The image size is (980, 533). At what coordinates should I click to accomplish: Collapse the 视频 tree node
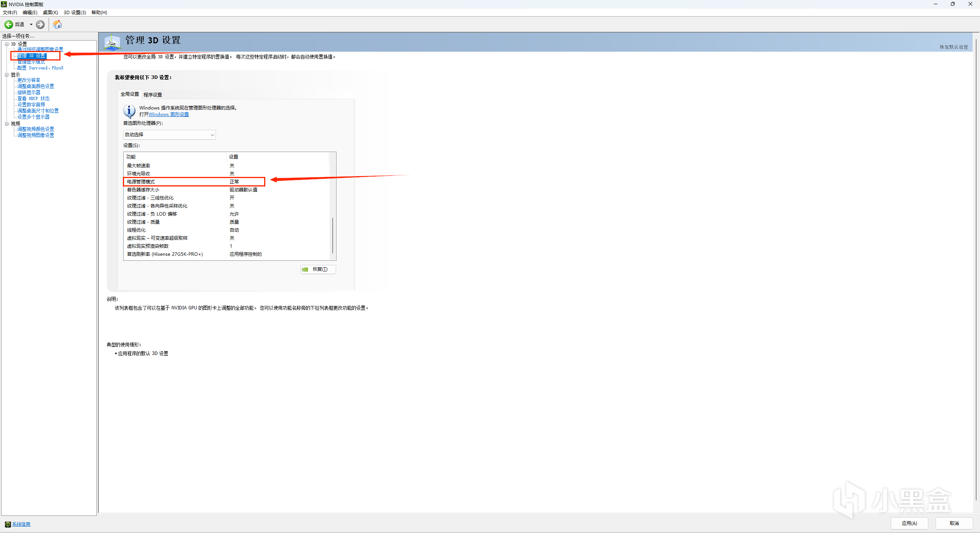pos(7,124)
